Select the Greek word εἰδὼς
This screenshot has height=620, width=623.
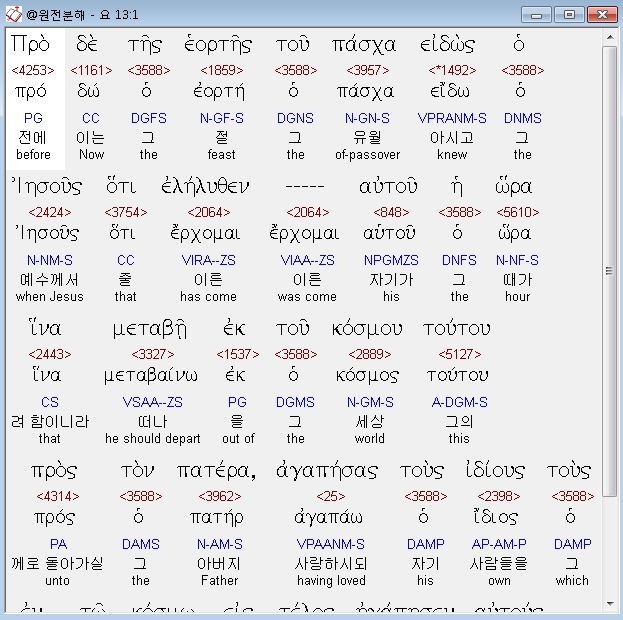[447, 45]
